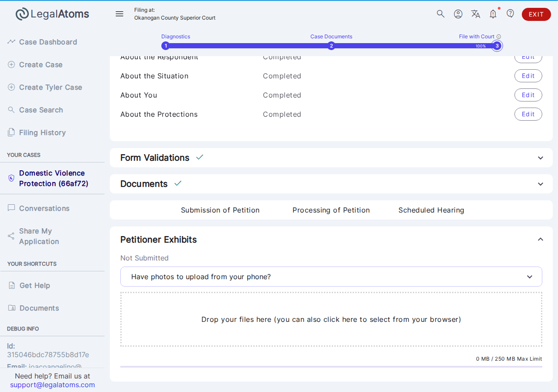The image size is (558, 392).
Task: Click Form Validations checkmark icon
Action: [200, 157]
